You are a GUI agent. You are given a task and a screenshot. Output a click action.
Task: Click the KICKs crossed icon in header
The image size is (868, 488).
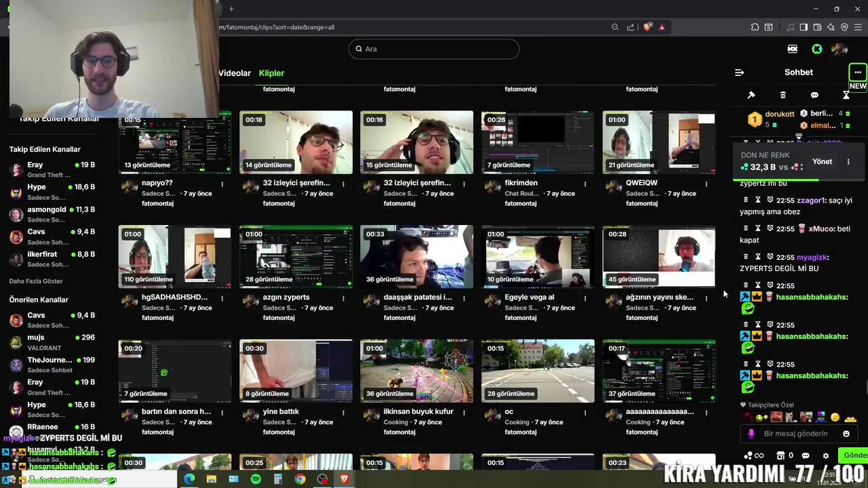tap(792, 49)
